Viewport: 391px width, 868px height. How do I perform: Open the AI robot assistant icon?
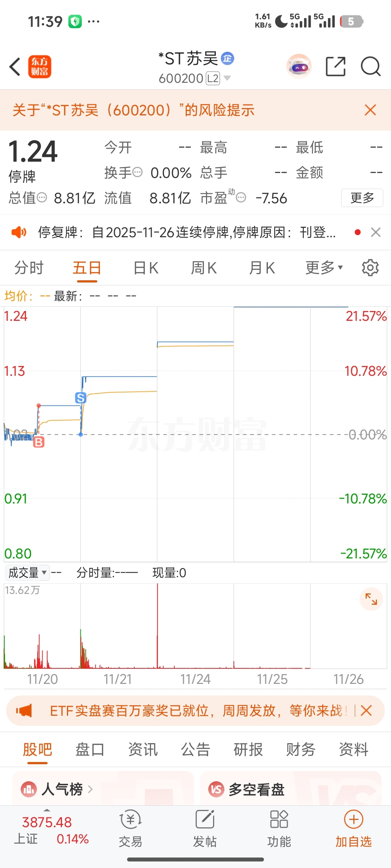coord(299,67)
